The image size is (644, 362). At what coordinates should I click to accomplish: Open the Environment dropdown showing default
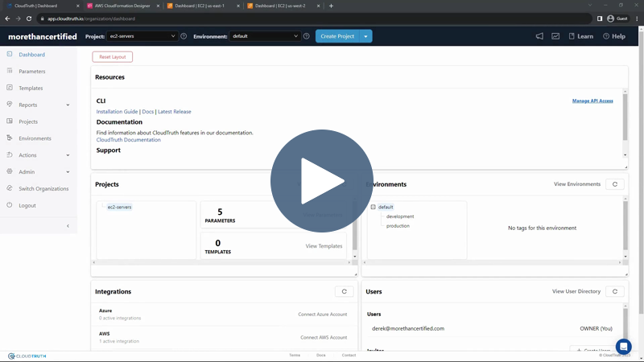point(265,36)
